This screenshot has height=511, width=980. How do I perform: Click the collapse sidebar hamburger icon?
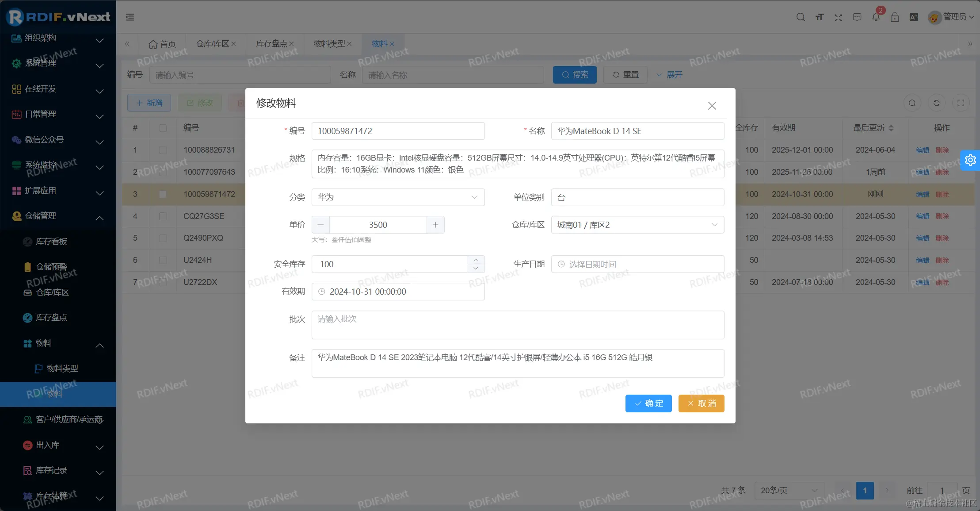pyautogui.click(x=130, y=17)
